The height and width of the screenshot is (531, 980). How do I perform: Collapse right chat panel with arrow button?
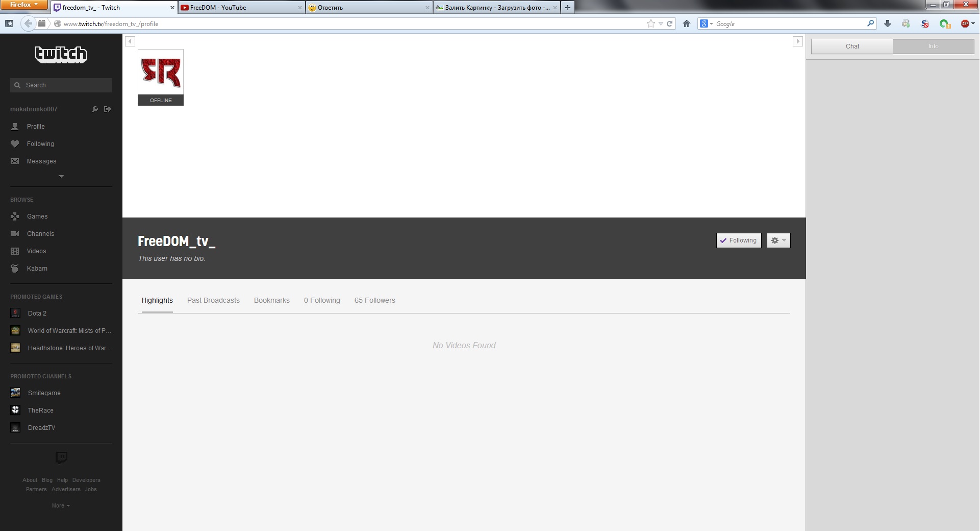tap(798, 41)
